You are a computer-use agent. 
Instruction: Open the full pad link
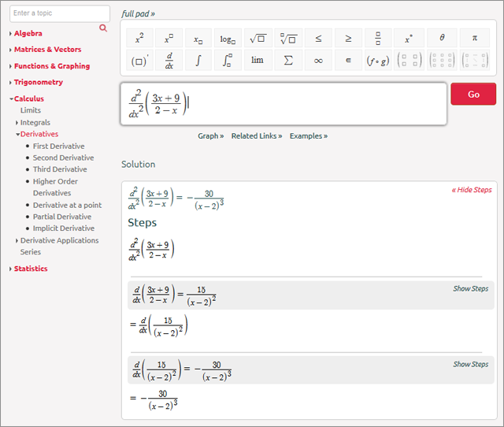139,14
